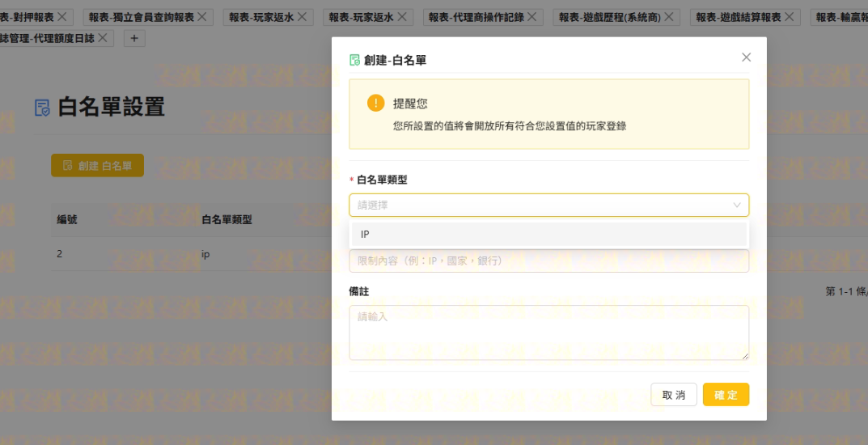Screen dimensions: 868x445
Task: Close the 報表-遊戲歷程(系統商) tab
Action: click(669, 17)
